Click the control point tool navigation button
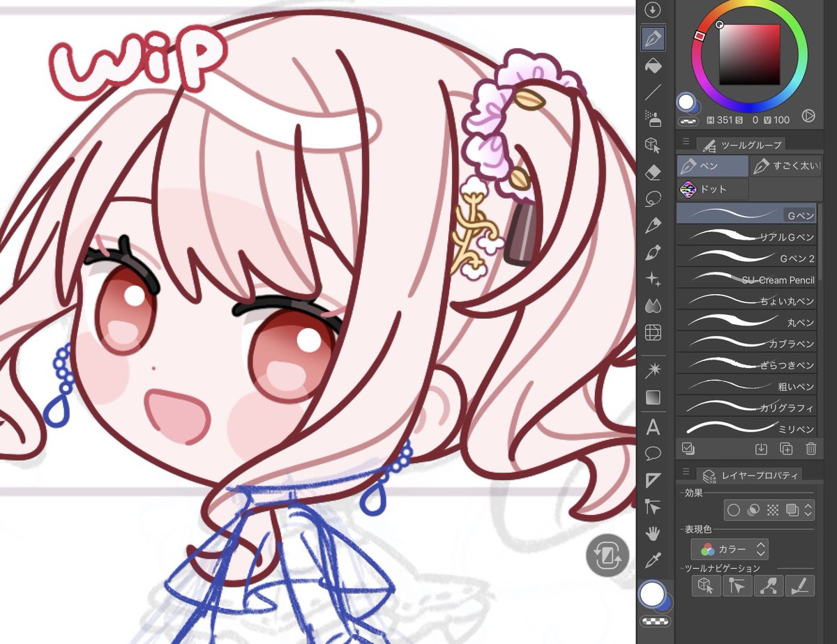Image resolution: width=837 pixels, height=644 pixels. click(x=768, y=585)
